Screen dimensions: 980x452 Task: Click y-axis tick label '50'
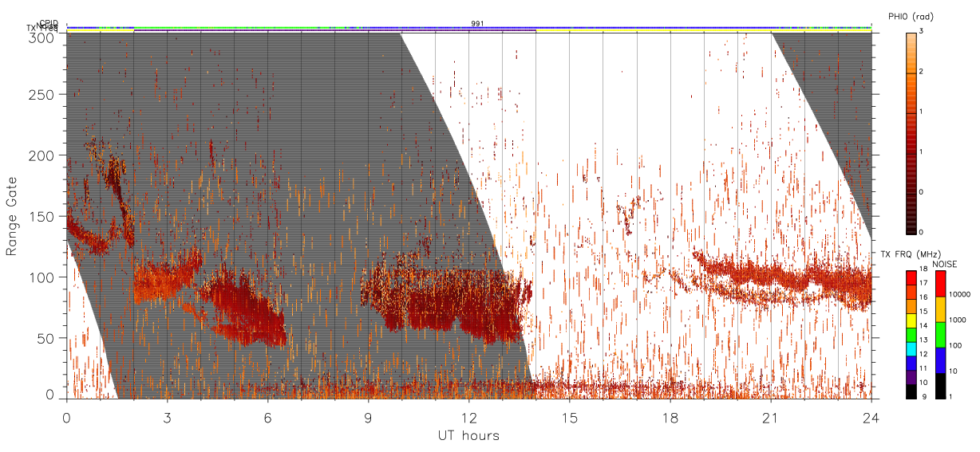(x=47, y=338)
